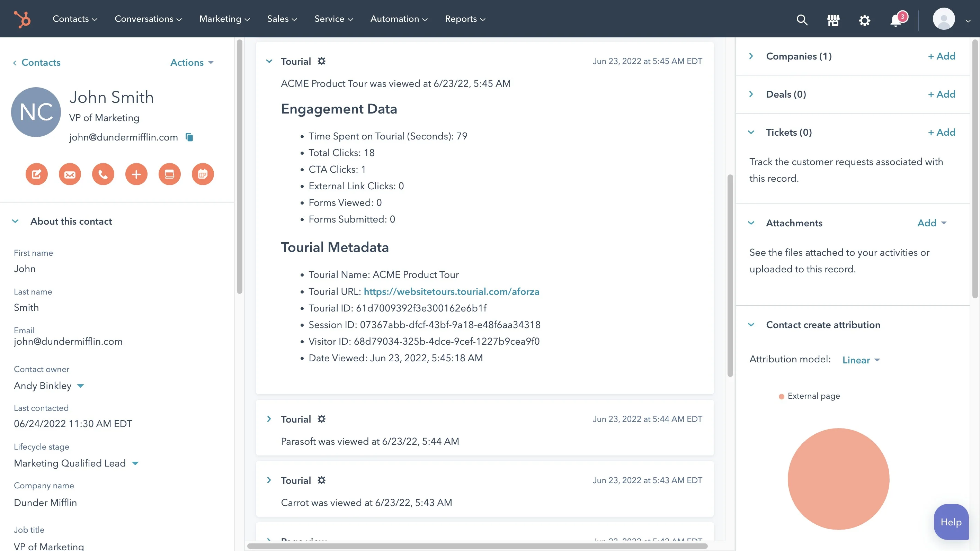Viewport: 980px width, 551px height.
Task: Expand the Companies (1) section
Action: 751,56
